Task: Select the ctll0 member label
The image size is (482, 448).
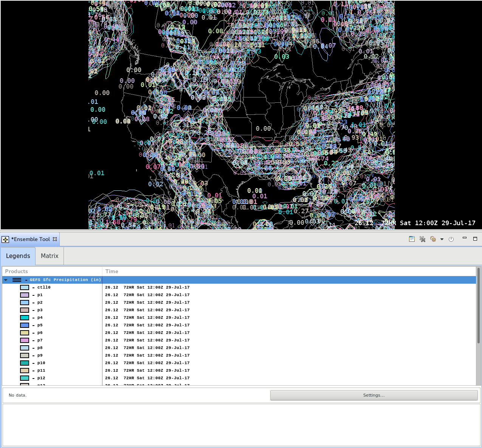Action: (x=44, y=287)
